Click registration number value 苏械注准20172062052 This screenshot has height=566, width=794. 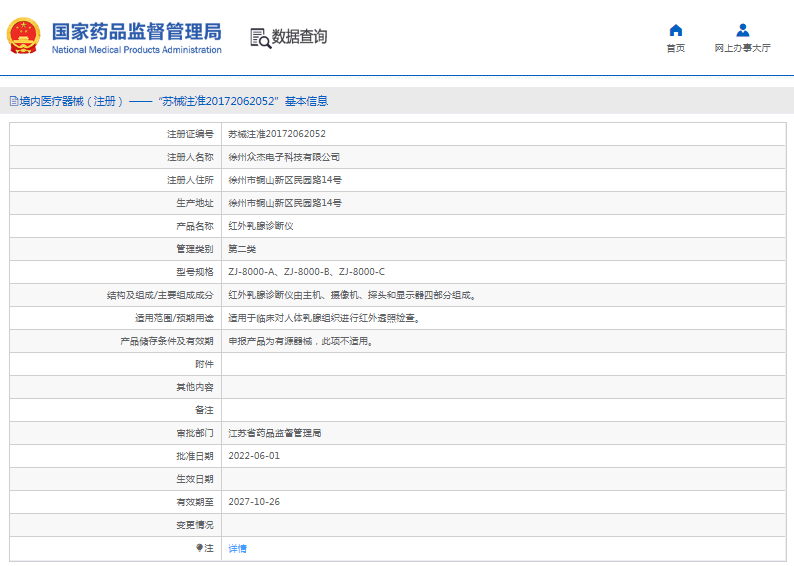click(277, 134)
